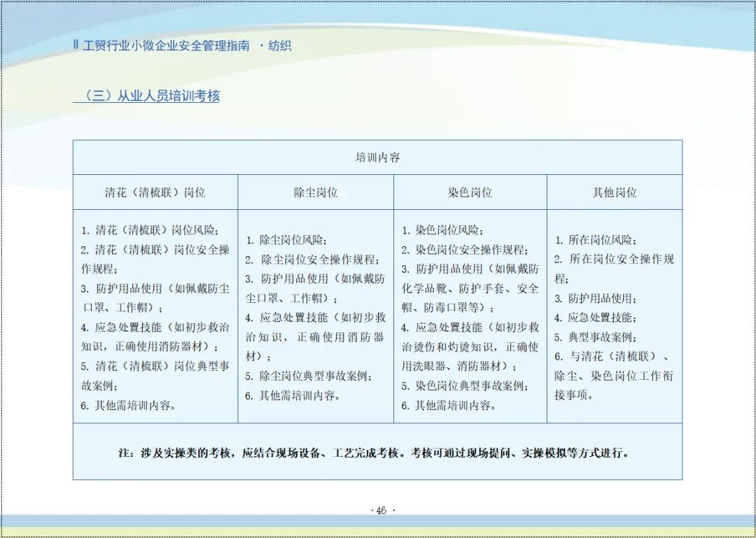756x538 pixels.
Task: Click item 5. 染色岗位典型事故案例
Action: tap(465, 386)
